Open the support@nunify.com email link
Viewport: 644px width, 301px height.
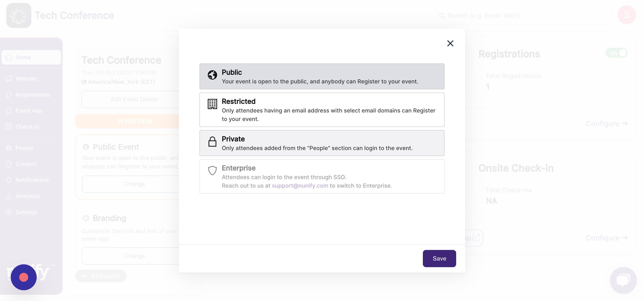(300, 186)
